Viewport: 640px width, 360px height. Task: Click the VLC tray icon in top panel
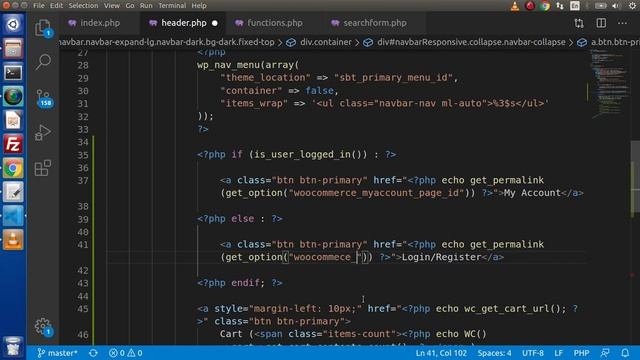click(515, 6)
